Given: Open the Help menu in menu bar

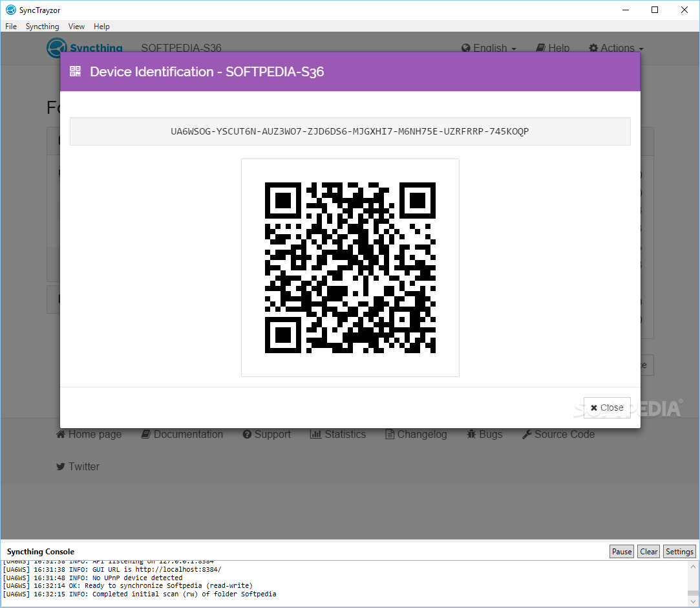Looking at the screenshot, I should 101,27.
